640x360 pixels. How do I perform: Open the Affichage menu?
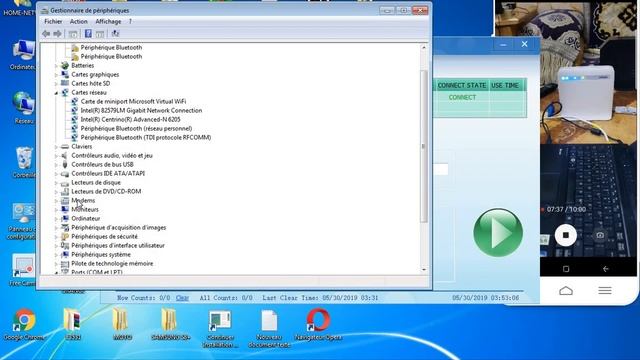tap(108, 21)
